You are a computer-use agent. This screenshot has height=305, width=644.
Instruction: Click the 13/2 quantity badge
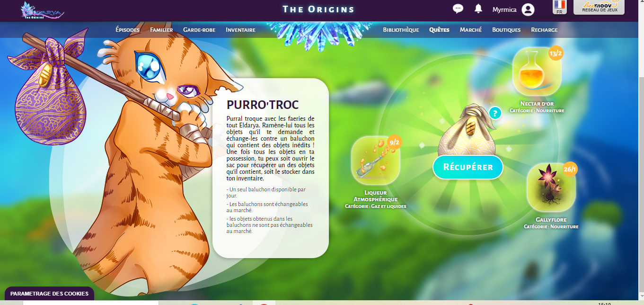(x=556, y=54)
